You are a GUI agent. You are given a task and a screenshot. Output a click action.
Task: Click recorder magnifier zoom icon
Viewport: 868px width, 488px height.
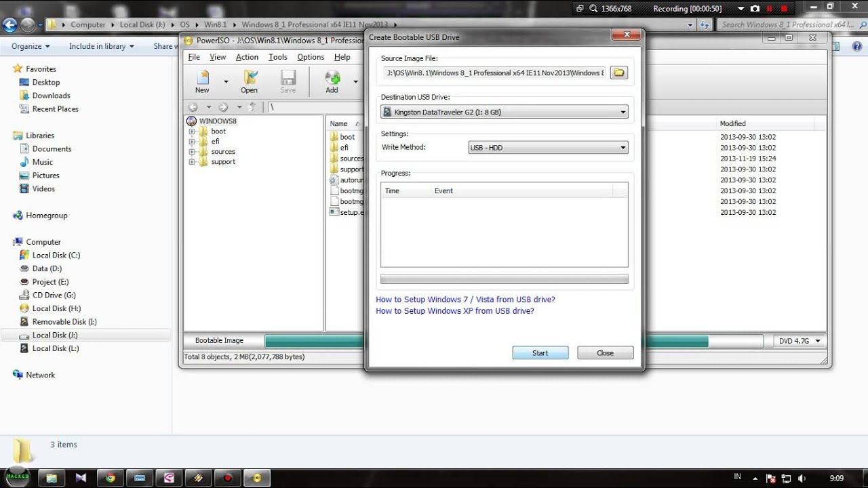[x=594, y=8]
